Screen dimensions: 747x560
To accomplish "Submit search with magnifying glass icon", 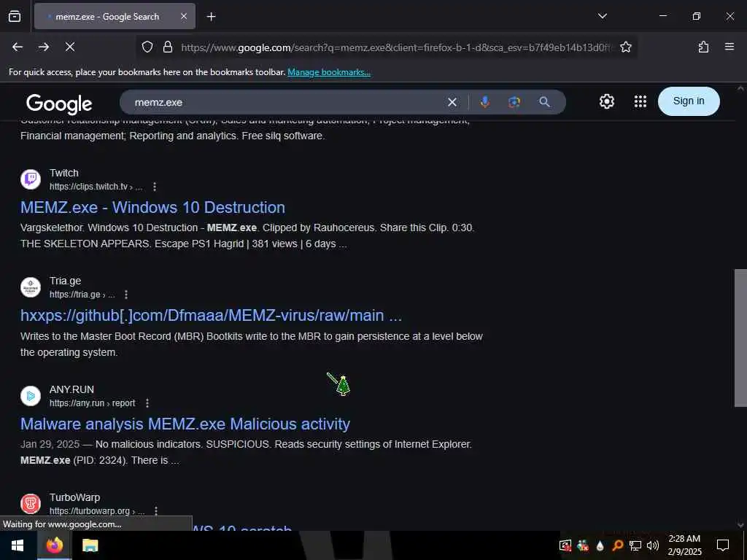I will pos(544,102).
